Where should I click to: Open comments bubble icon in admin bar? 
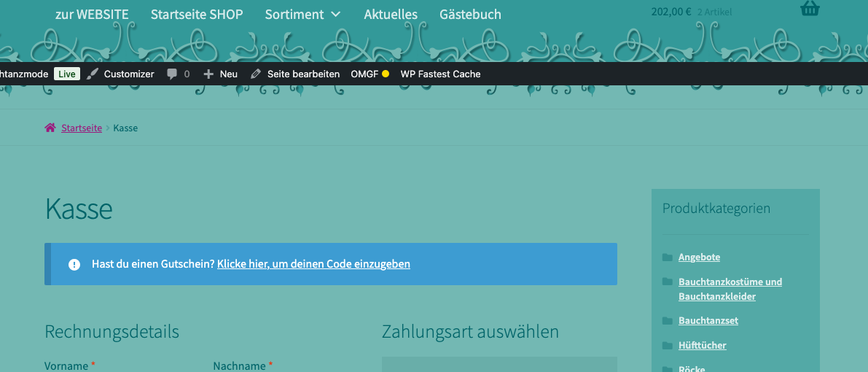pos(172,74)
